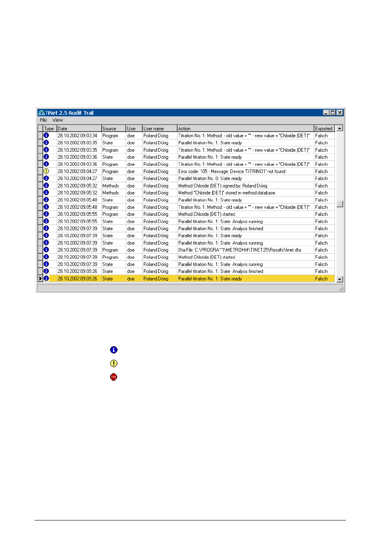Viewport: 392px width, 555px height.
Task: Click the Action column header
Action: [x=245, y=128]
